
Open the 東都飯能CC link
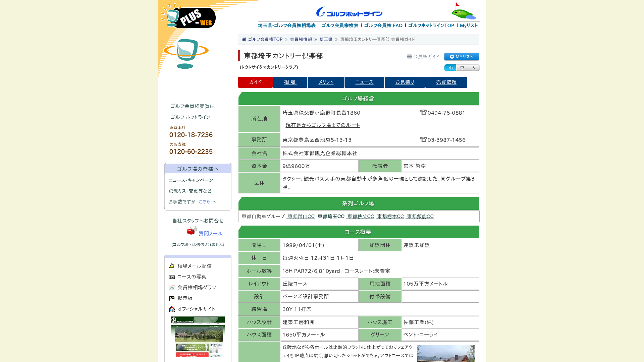(x=420, y=217)
